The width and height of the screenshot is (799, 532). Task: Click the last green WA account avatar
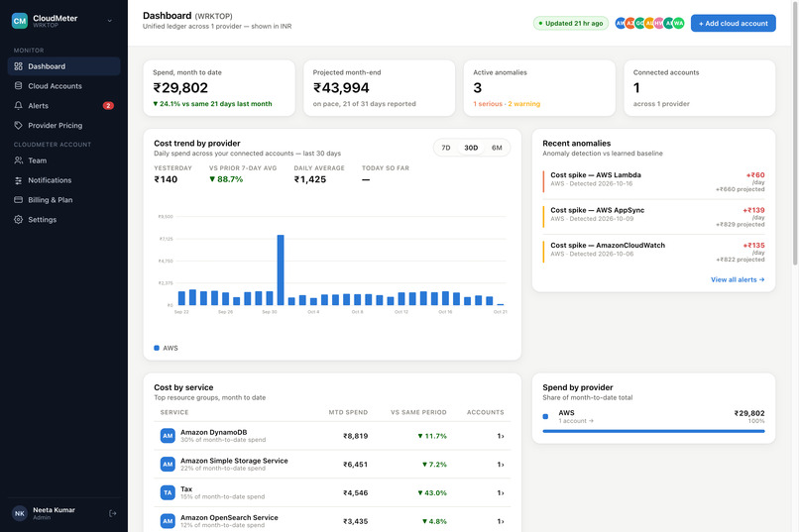[679, 24]
